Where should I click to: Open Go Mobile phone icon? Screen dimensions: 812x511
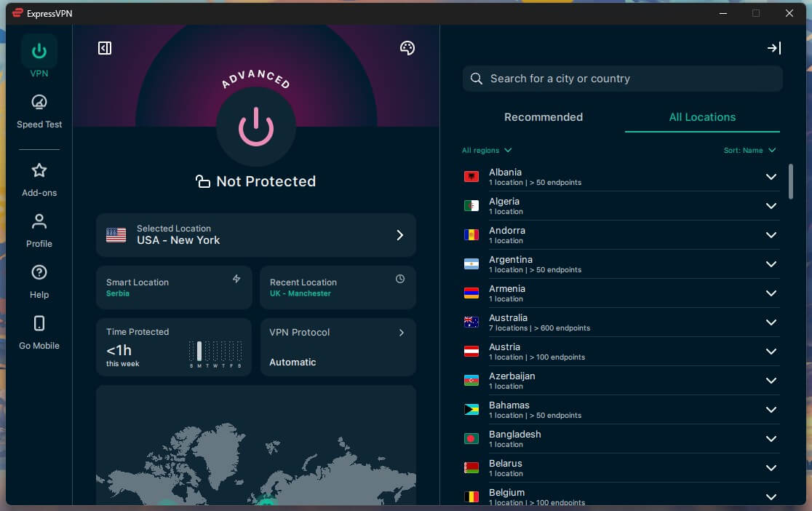pyautogui.click(x=39, y=323)
